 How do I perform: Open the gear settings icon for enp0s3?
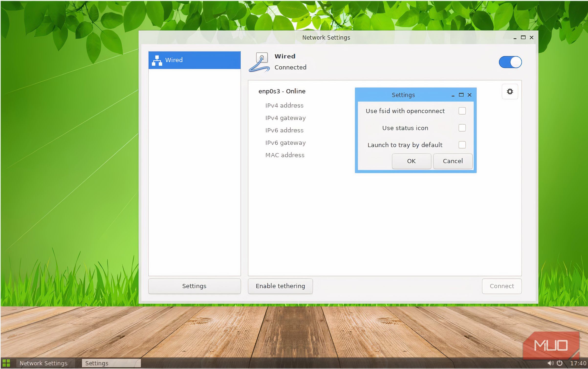coord(510,91)
